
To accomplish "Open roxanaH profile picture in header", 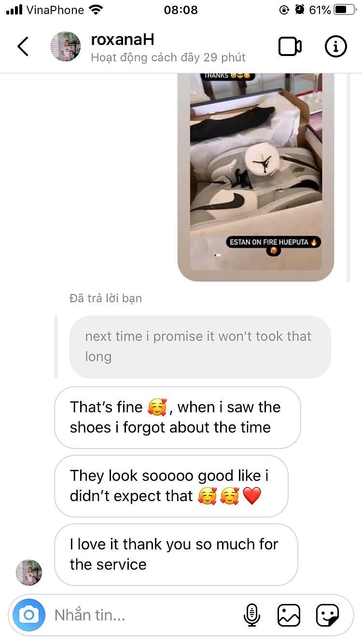I will 66,46.
